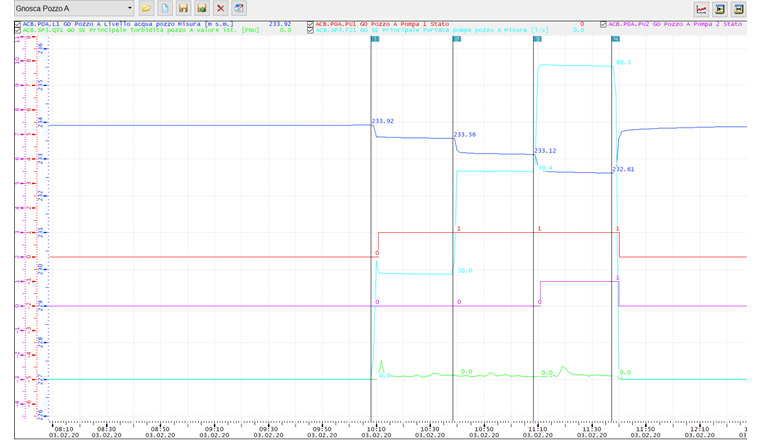Toggle the ACB.POA.PU2 Pompa 2 Stato checkbox
The image size is (760, 440).
(x=603, y=24)
